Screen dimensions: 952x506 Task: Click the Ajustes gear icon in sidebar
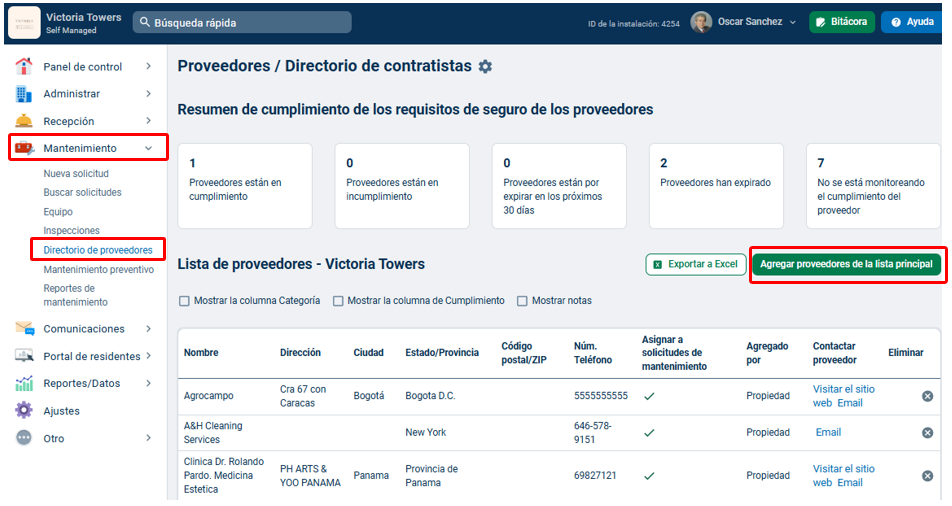point(24,410)
